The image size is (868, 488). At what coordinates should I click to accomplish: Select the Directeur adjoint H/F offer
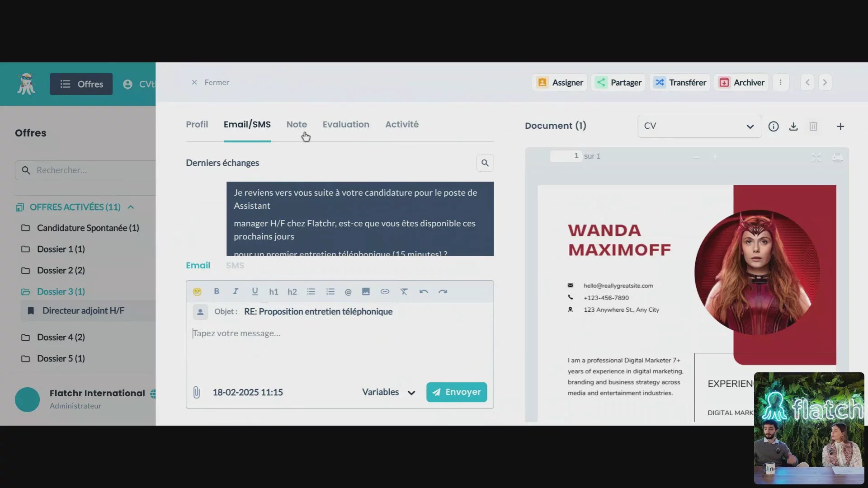click(x=88, y=311)
